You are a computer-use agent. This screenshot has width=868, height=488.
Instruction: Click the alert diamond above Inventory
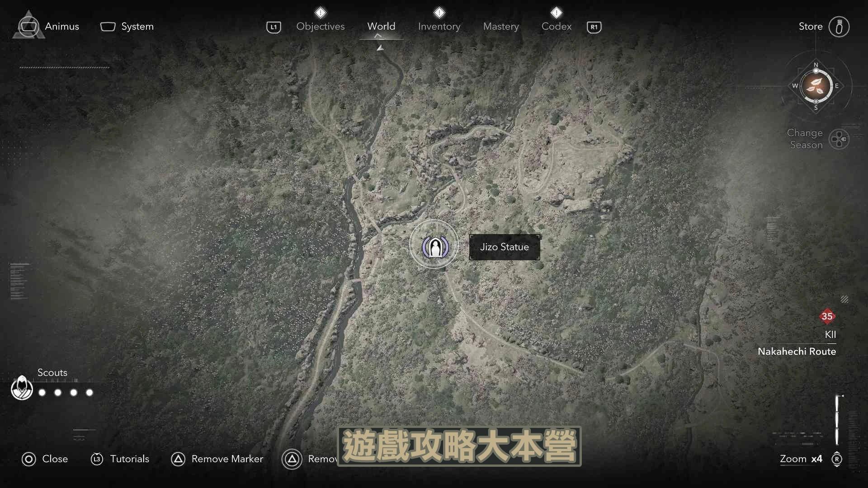[x=439, y=12]
